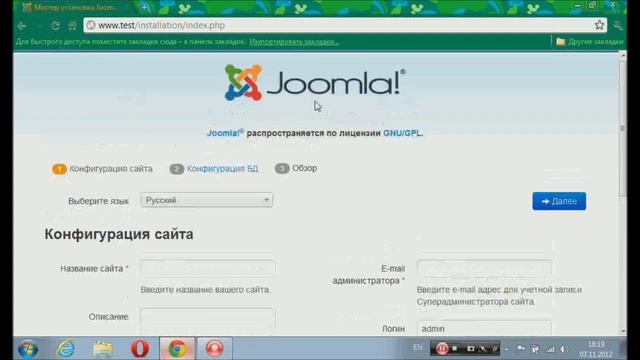The width and height of the screenshot is (640, 360).
Task: Follow the Импортировать закладки link
Action: coord(294,42)
